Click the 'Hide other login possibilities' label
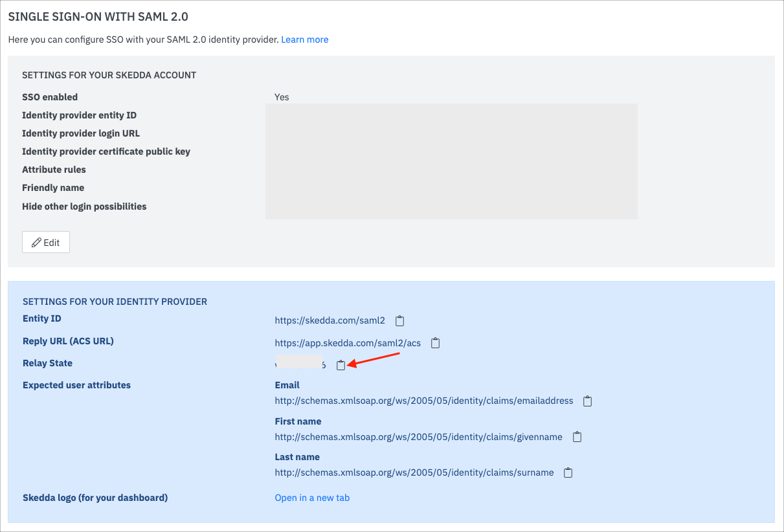Screen dimensions: 784x532 pyautogui.click(x=84, y=206)
